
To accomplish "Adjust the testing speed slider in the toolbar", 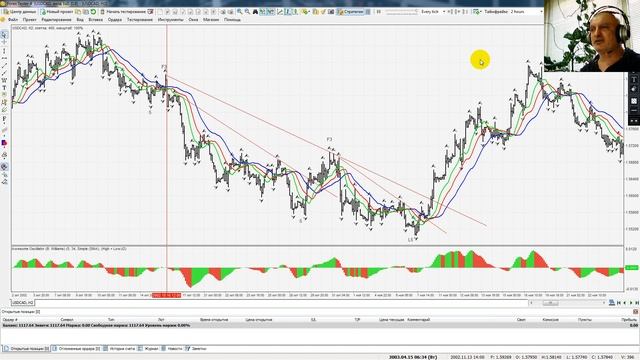I will (x=402, y=12).
